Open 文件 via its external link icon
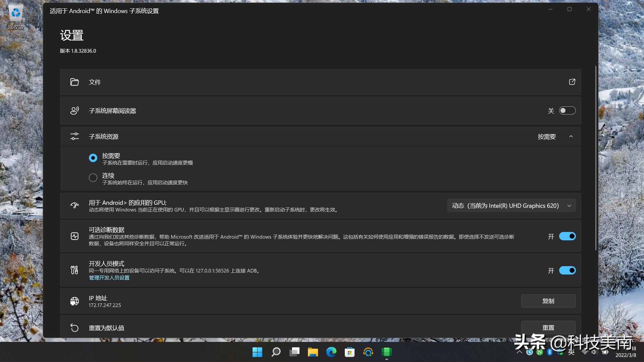The width and height of the screenshot is (644, 362). click(572, 82)
